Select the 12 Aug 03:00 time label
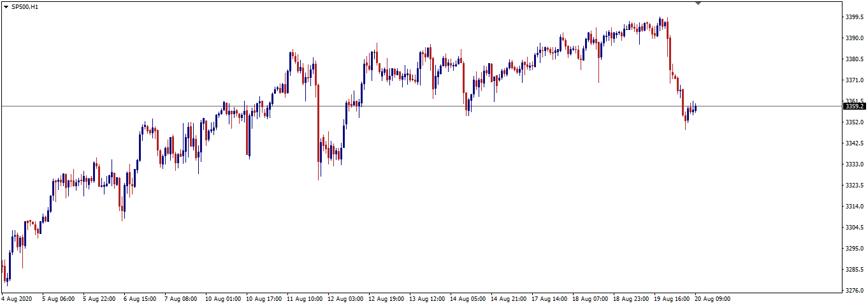868x306 pixels. click(x=345, y=298)
